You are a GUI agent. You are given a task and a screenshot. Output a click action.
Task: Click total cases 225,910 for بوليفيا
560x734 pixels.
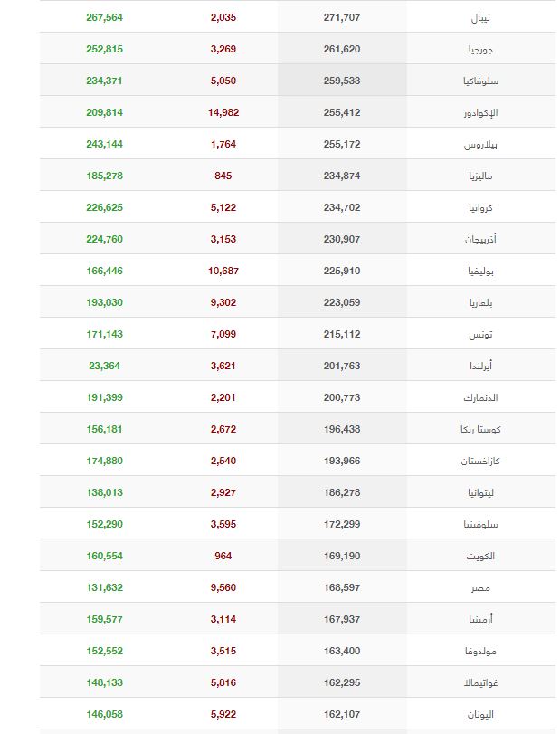point(342,271)
